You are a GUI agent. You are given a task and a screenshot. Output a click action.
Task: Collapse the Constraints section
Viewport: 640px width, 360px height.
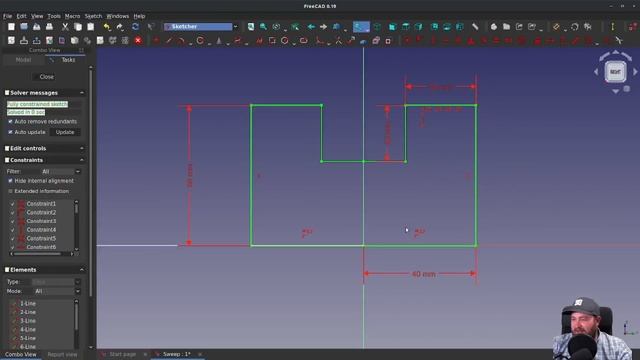pos(82,160)
